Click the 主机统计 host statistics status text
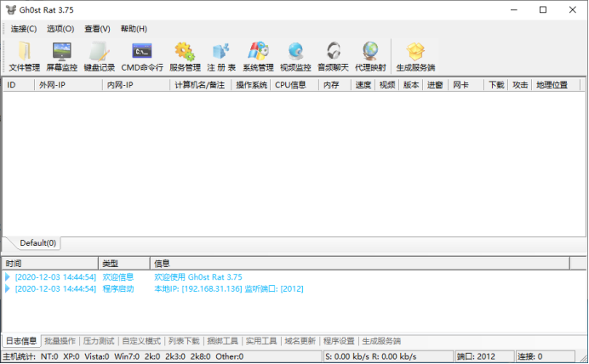Image resolution: width=589 pixels, height=364 pixels. coord(123,356)
